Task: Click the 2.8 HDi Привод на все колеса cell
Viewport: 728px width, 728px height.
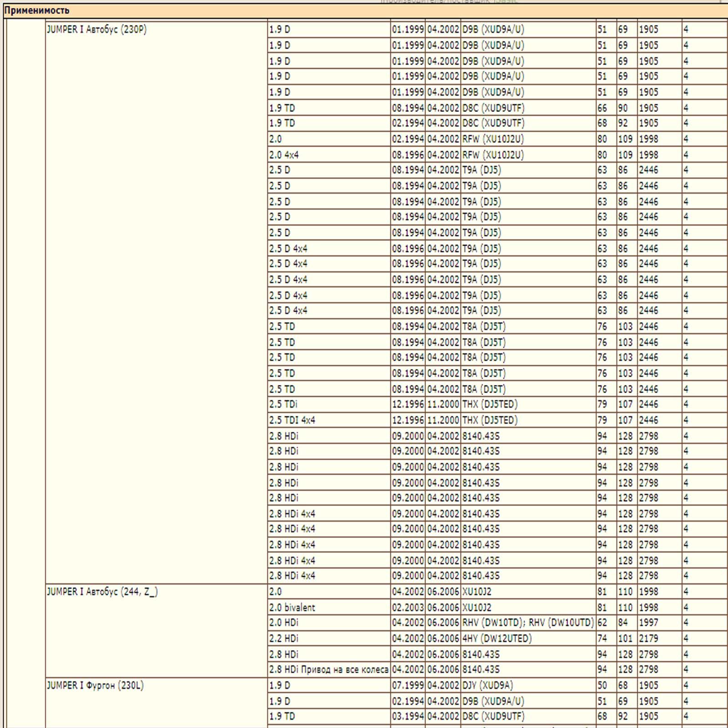Action: pos(329,669)
